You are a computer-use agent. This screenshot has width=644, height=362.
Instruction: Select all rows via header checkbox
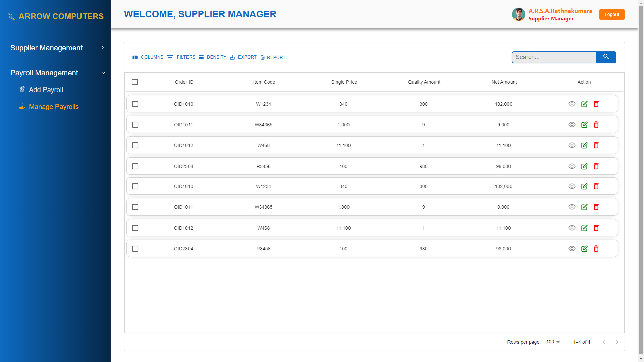(x=135, y=82)
